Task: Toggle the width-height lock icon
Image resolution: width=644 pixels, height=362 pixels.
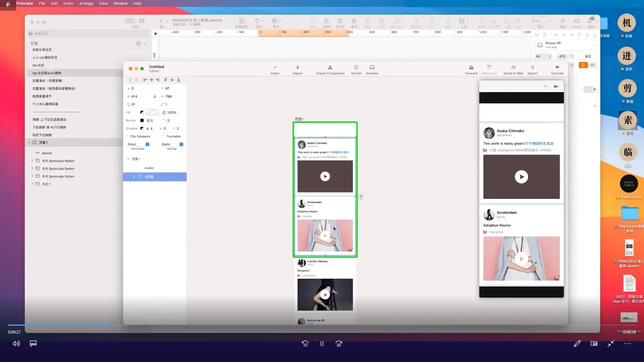Action: pos(155,97)
